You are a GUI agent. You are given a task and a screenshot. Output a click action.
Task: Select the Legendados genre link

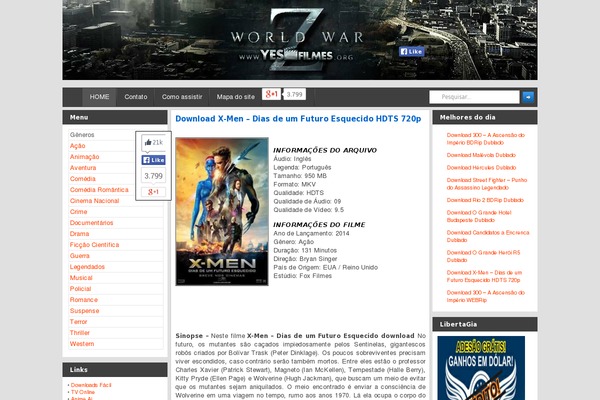pyautogui.click(x=87, y=267)
